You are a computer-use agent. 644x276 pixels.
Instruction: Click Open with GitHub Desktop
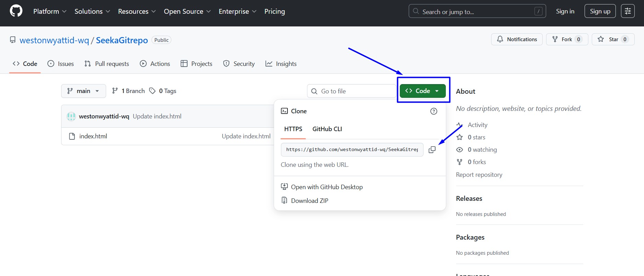click(322, 187)
